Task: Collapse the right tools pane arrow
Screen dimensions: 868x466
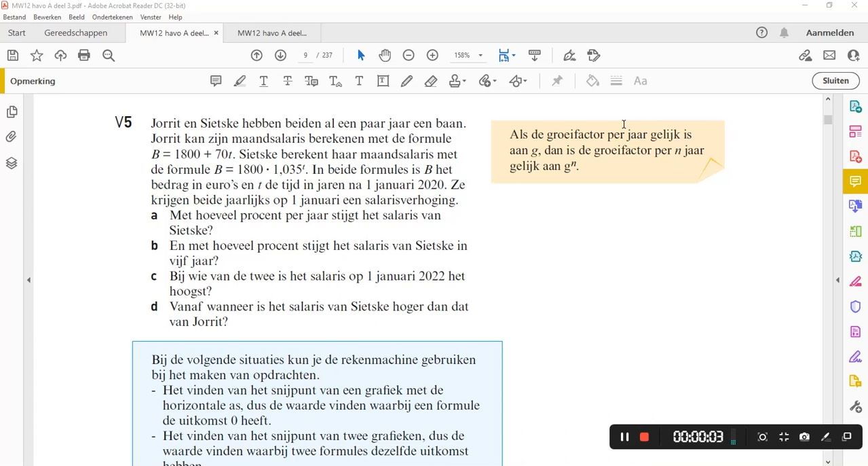Action: (837, 280)
